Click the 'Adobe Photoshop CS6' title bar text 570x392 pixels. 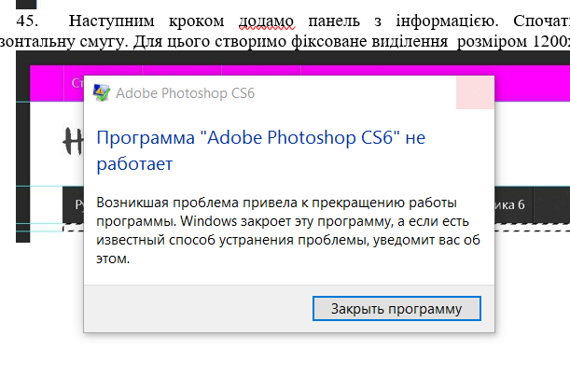coord(185,93)
